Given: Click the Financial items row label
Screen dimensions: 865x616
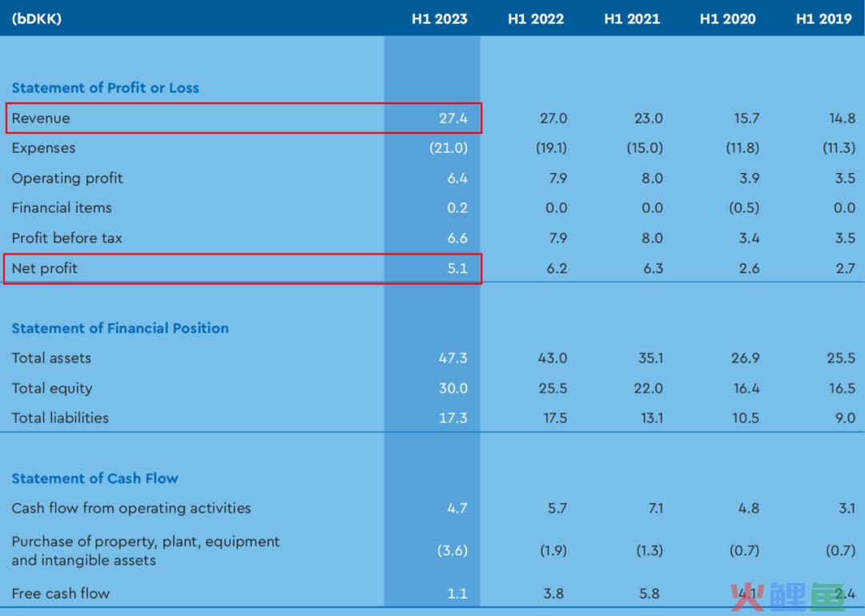Looking at the screenshot, I should (x=62, y=207).
